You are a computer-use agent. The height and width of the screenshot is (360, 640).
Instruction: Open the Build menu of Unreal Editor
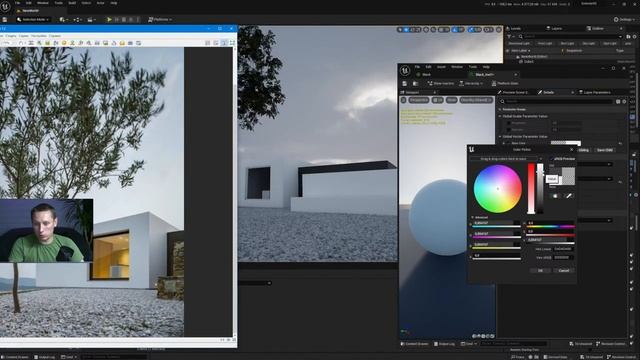point(72,3)
